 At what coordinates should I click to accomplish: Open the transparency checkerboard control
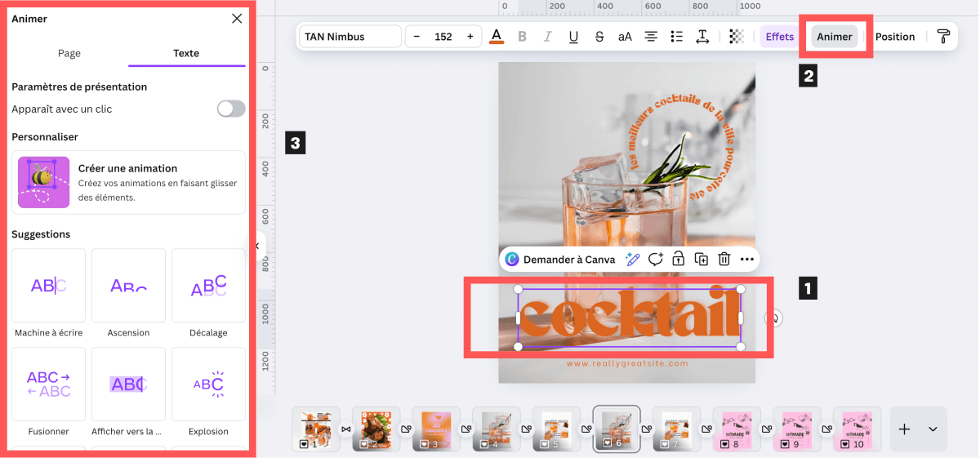pyautogui.click(x=737, y=37)
